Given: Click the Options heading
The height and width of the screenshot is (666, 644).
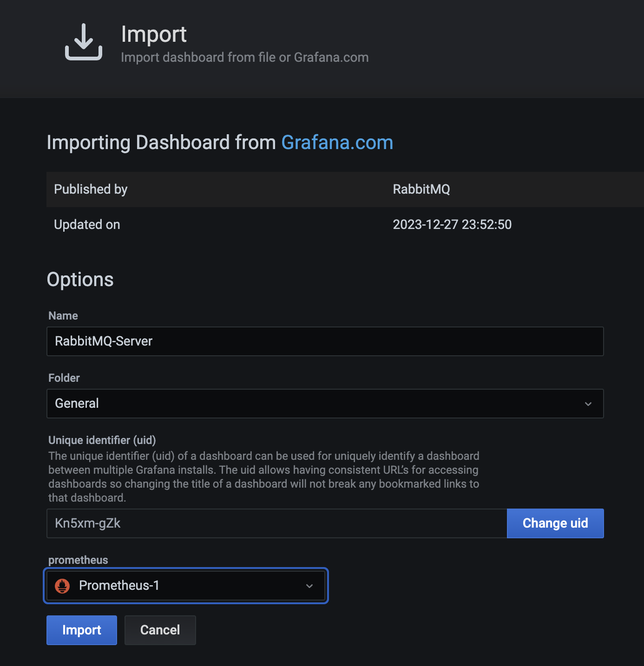Looking at the screenshot, I should pos(80,280).
